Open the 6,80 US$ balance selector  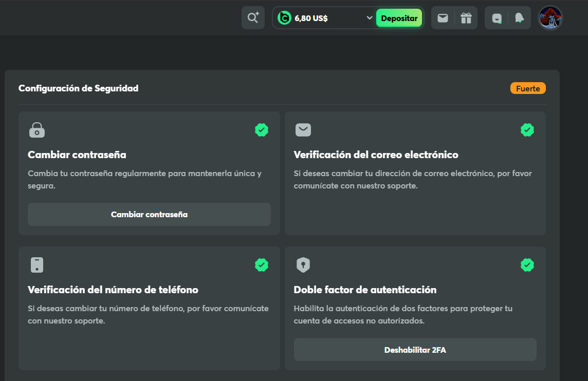pyautogui.click(x=311, y=18)
